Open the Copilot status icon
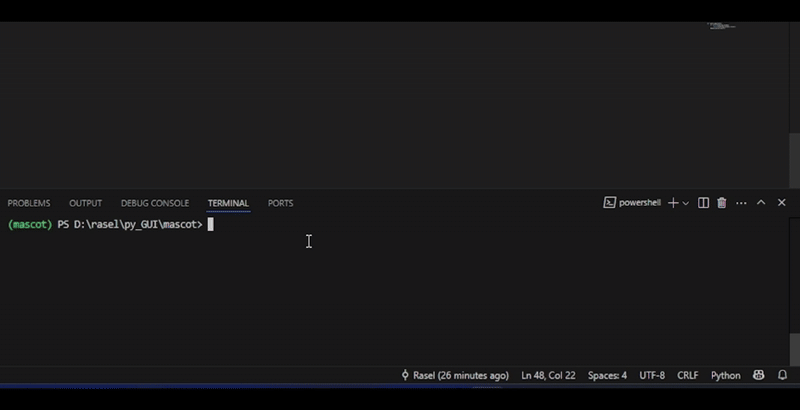The image size is (800, 410). 759,376
